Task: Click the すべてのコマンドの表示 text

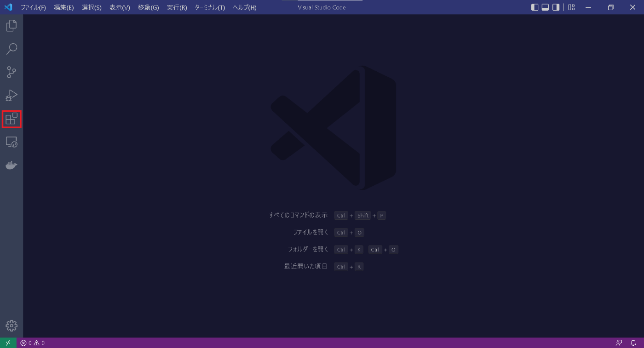Action: pyautogui.click(x=298, y=215)
